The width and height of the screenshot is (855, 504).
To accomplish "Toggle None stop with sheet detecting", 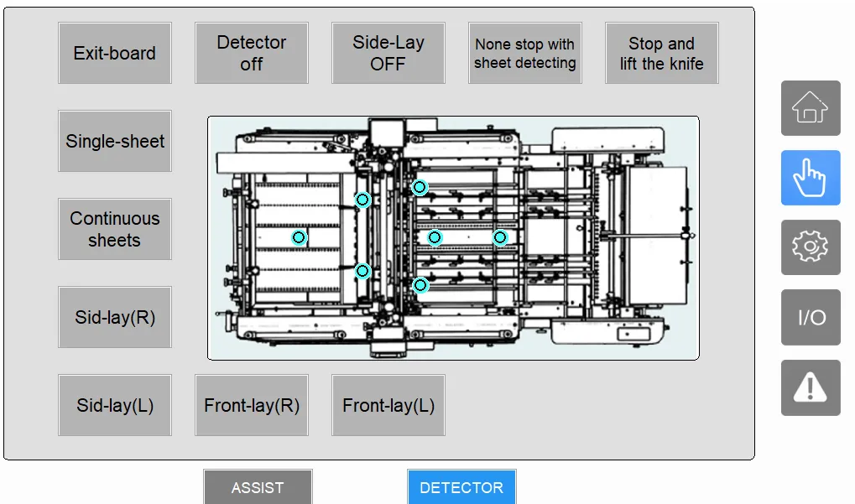I will click(525, 54).
